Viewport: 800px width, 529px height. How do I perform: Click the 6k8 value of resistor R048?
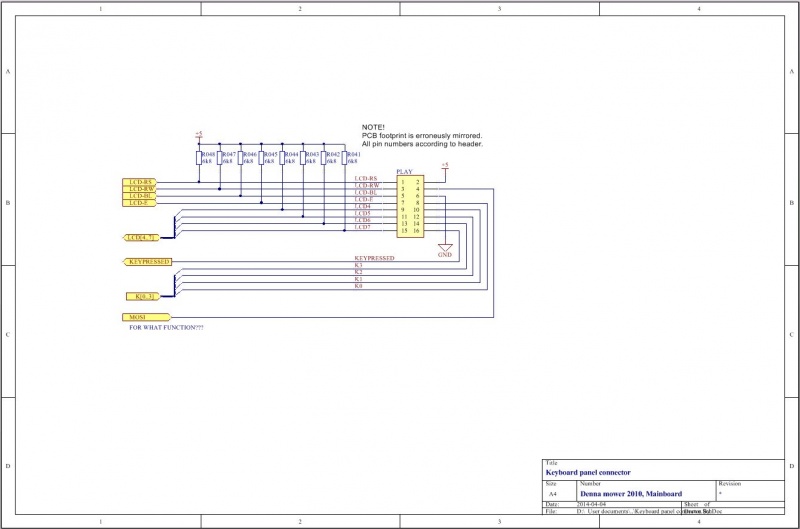click(x=207, y=161)
